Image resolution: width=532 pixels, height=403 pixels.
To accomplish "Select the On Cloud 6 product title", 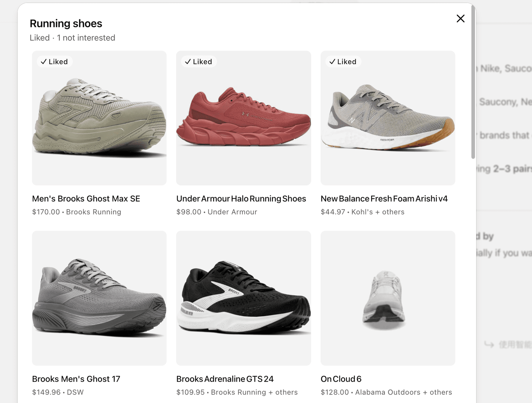I will (x=341, y=379).
